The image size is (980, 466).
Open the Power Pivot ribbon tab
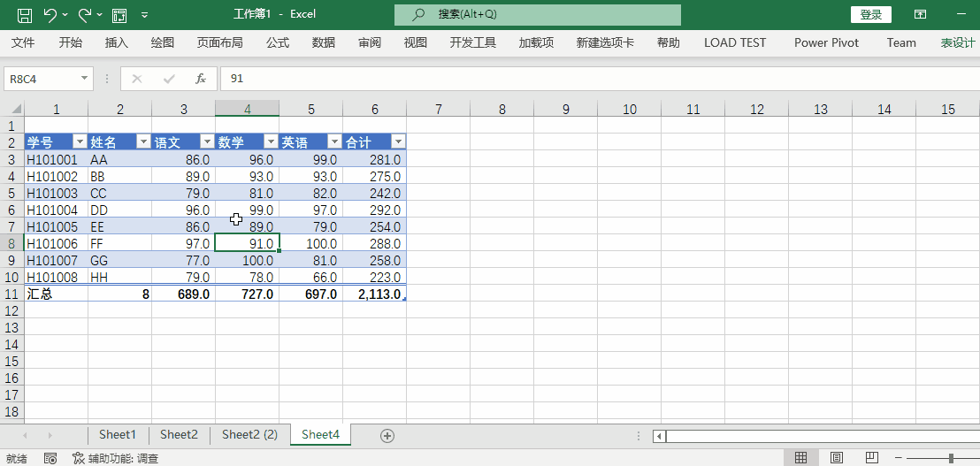click(826, 42)
